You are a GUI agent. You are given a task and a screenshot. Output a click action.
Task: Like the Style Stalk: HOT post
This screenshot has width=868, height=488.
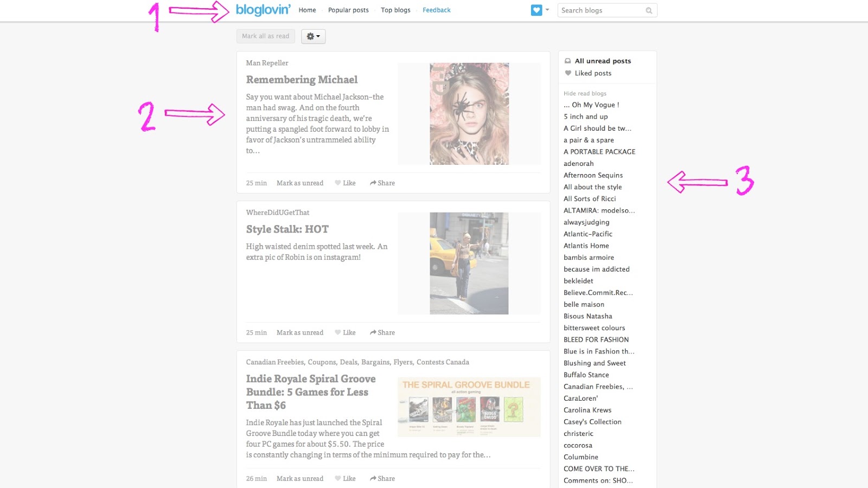click(x=345, y=333)
